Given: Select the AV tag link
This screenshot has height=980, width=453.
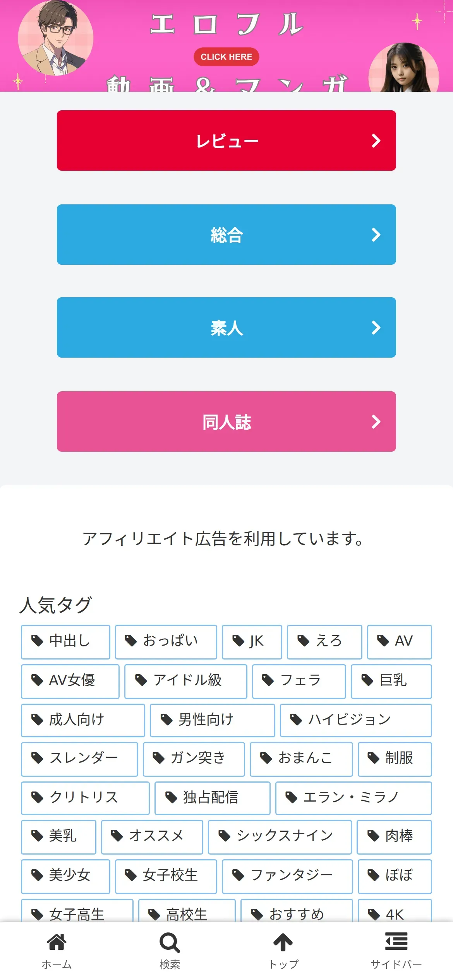Looking at the screenshot, I should pyautogui.click(x=399, y=642).
